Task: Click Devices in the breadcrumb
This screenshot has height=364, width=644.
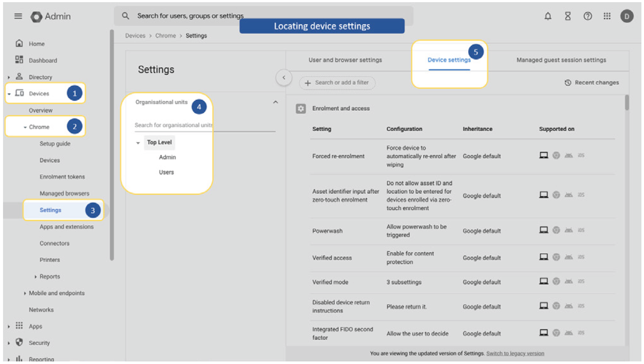Action: pos(135,36)
